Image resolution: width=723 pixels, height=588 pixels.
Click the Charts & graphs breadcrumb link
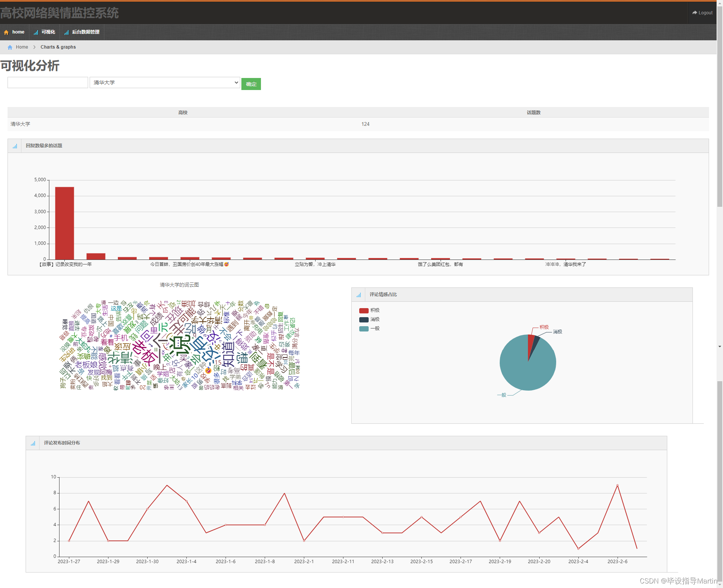58,47
